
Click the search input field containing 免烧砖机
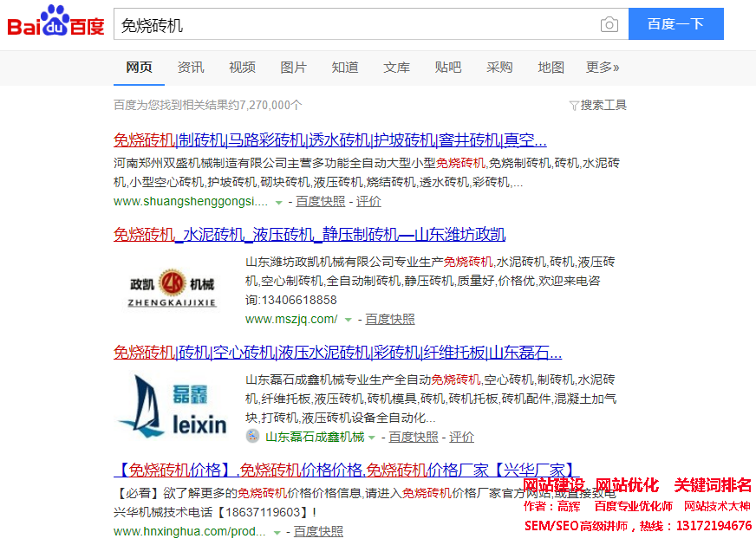[355, 24]
